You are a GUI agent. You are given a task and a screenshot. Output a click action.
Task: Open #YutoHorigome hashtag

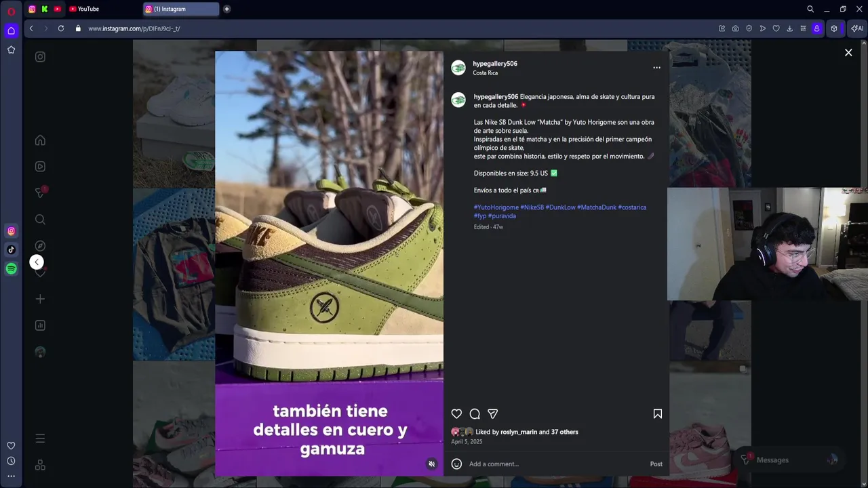click(496, 207)
